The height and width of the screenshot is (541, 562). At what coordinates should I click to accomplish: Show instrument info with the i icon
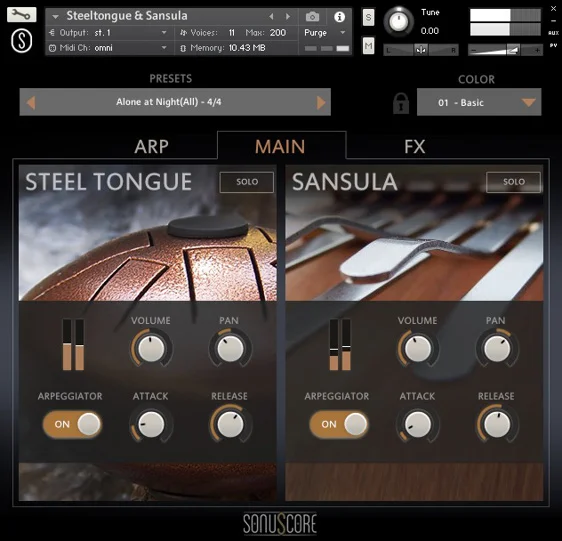[339, 16]
